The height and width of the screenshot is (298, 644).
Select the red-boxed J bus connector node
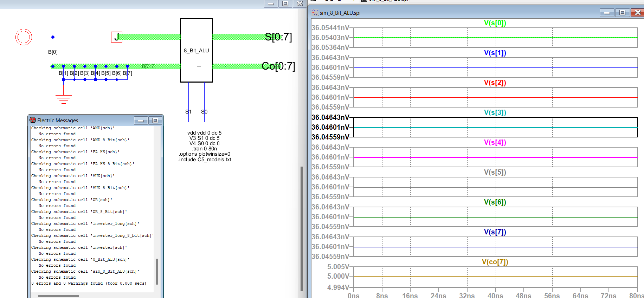[117, 37]
